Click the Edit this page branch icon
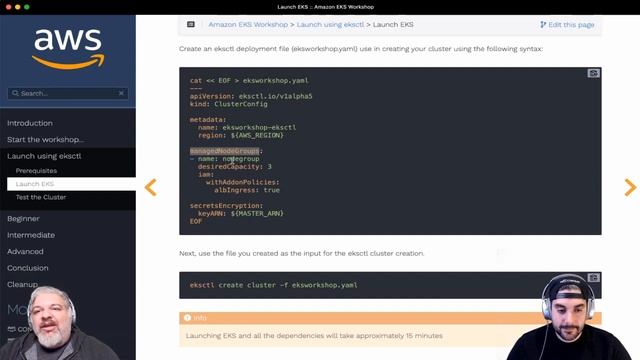 (x=543, y=25)
